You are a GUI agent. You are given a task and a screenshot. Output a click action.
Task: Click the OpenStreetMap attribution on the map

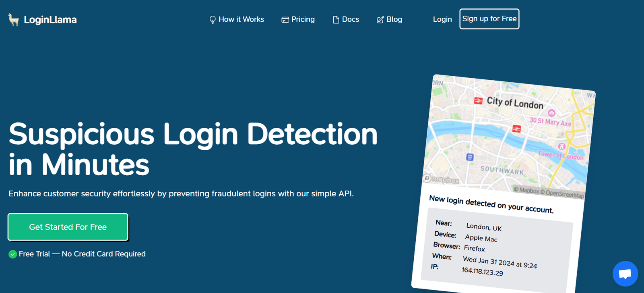point(564,194)
